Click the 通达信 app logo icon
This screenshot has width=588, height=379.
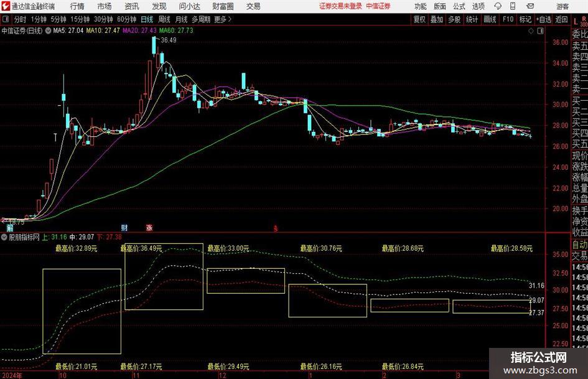pyautogui.click(x=6, y=6)
